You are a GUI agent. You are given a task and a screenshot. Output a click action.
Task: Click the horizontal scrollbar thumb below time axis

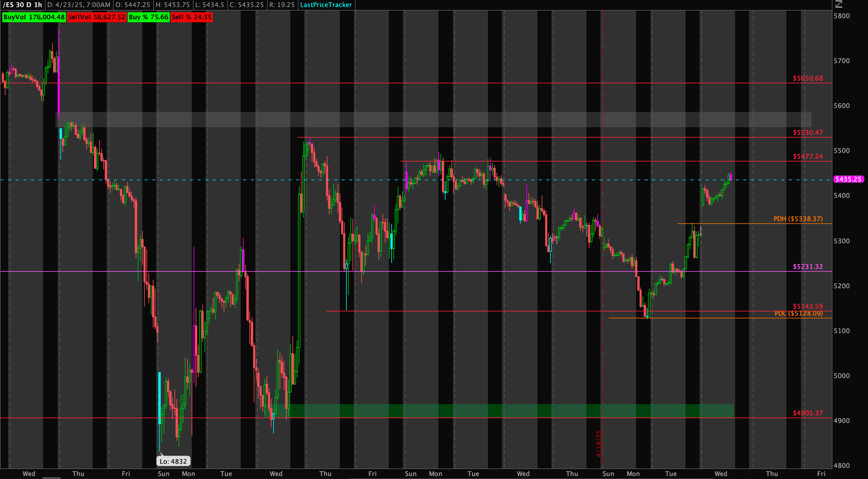pyautogui.click(x=52, y=478)
